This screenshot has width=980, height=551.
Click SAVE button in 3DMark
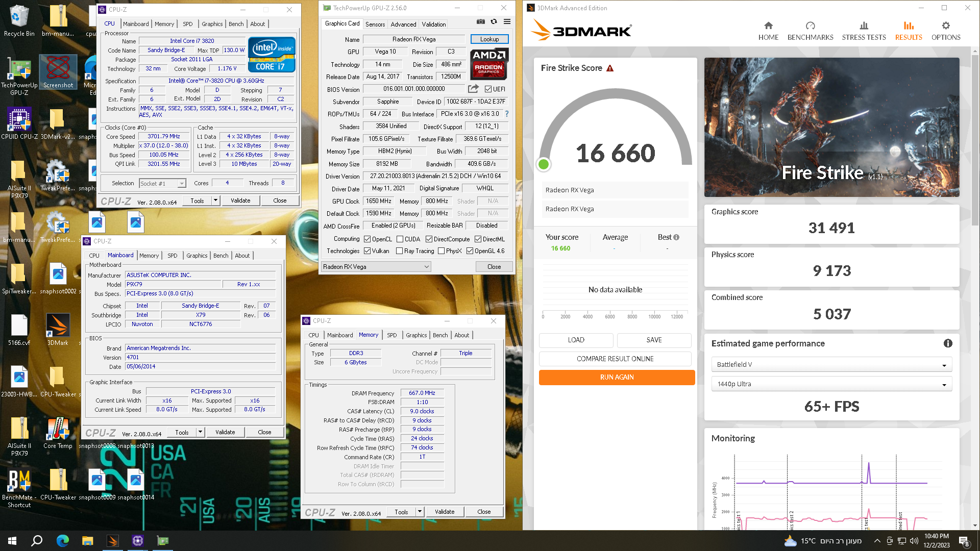point(654,340)
